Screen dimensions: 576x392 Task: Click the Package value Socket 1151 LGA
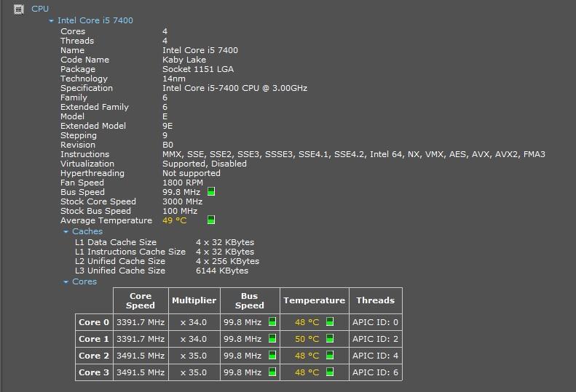tap(198, 69)
